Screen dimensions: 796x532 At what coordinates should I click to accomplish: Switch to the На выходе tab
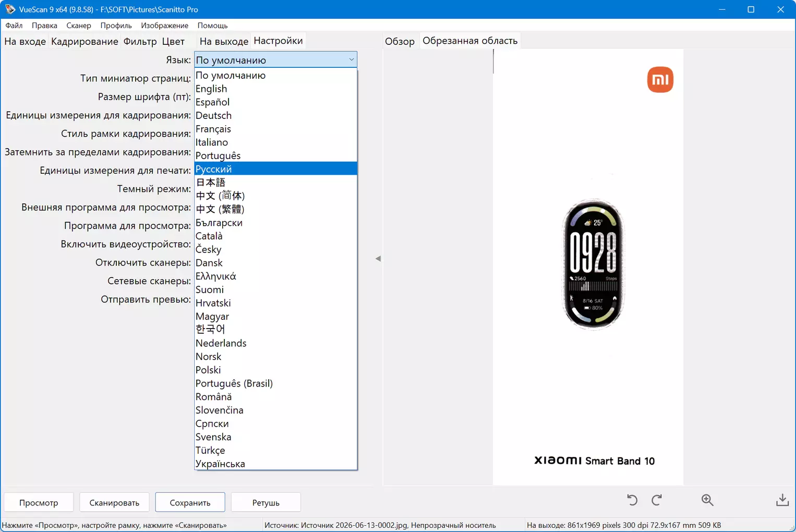click(224, 41)
